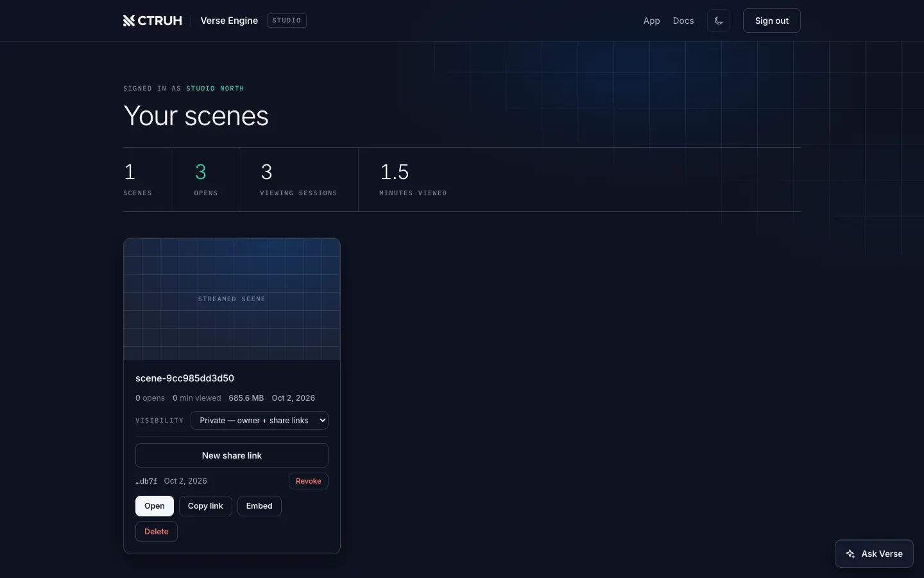Open the Docs link
The width and height of the screenshot is (924, 578).
coord(683,21)
